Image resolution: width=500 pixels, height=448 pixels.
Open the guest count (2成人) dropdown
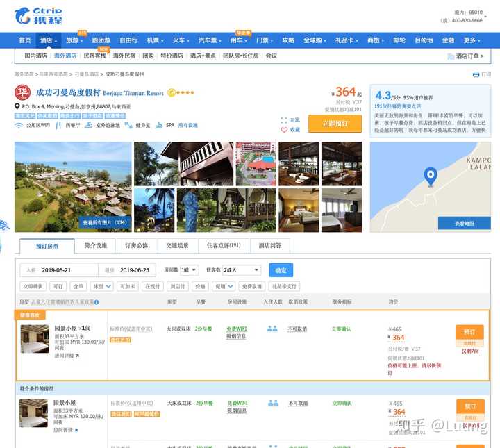(242, 270)
